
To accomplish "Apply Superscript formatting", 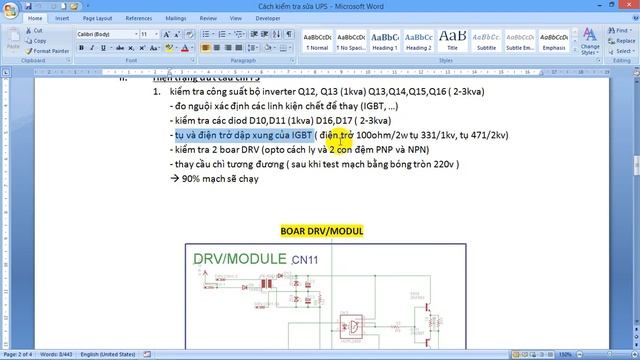I will 142,48.
